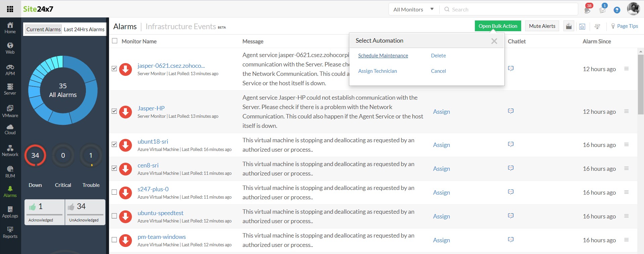Open the AppLogs section in the sidebar
The height and width of the screenshot is (254, 644).
[10, 212]
